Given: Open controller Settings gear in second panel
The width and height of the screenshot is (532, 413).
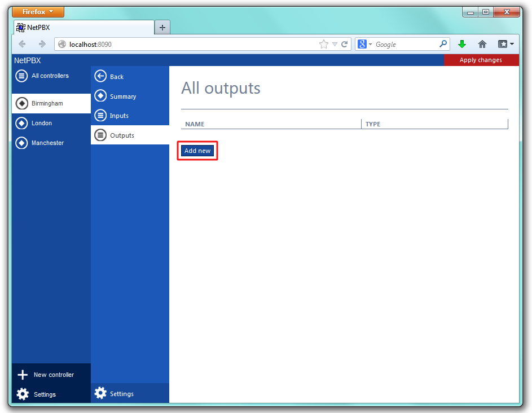Looking at the screenshot, I should tap(100, 393).
